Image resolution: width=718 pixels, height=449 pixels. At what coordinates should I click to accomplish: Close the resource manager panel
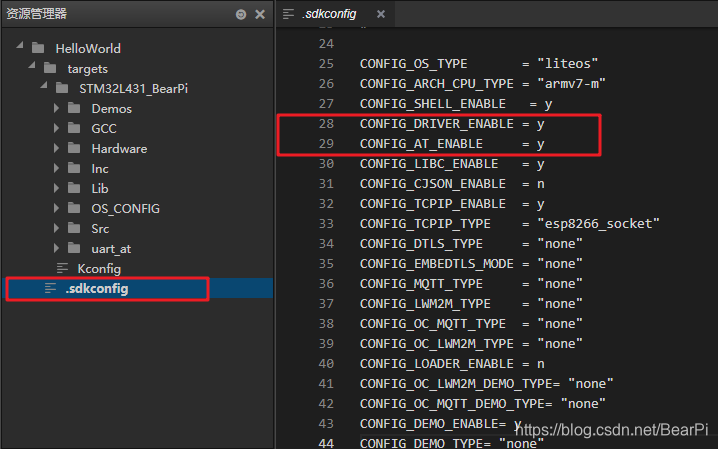(x=260, y=15)
